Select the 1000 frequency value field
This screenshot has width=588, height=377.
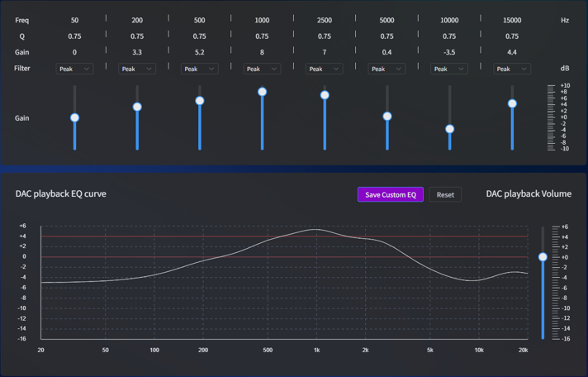262,21
